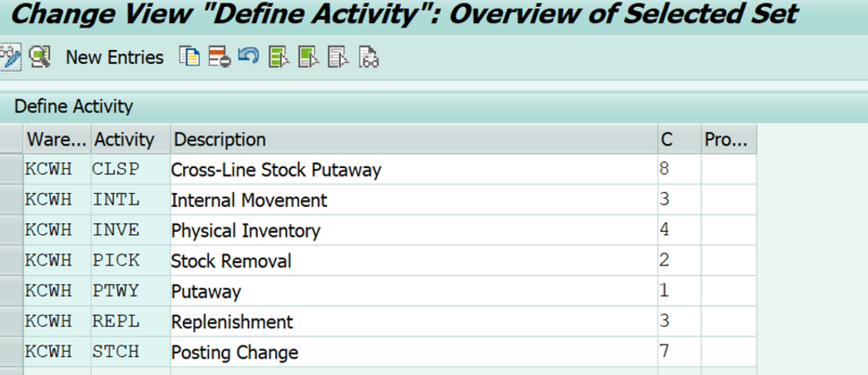Click the Deselect All icon
Viewport: 868px width, 375px height.
338,56
